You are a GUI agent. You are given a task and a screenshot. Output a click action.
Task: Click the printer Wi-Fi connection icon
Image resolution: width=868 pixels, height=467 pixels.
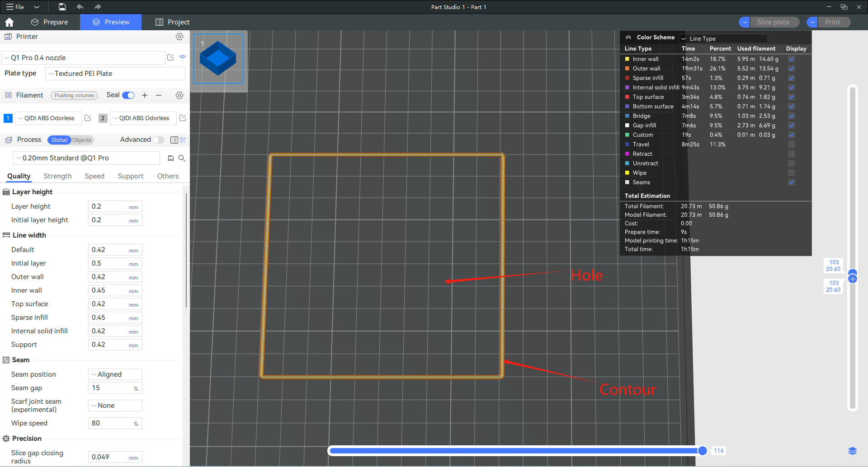point(183,57)
